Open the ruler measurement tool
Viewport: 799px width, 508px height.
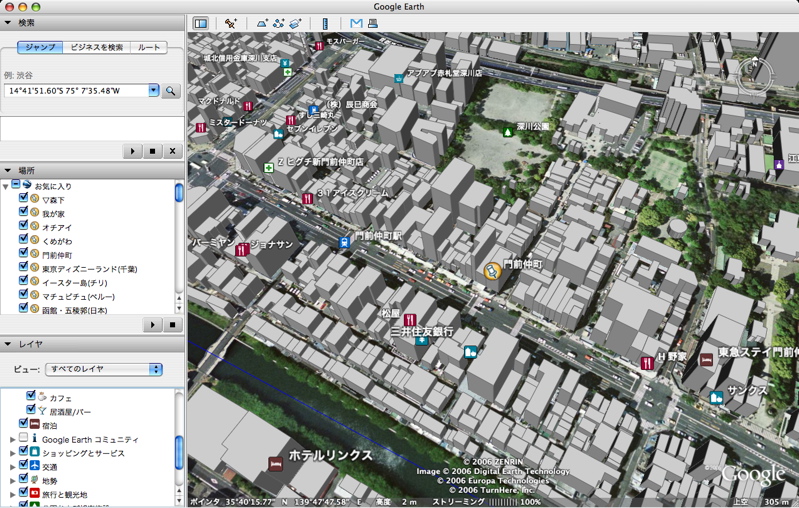[325, 23]
